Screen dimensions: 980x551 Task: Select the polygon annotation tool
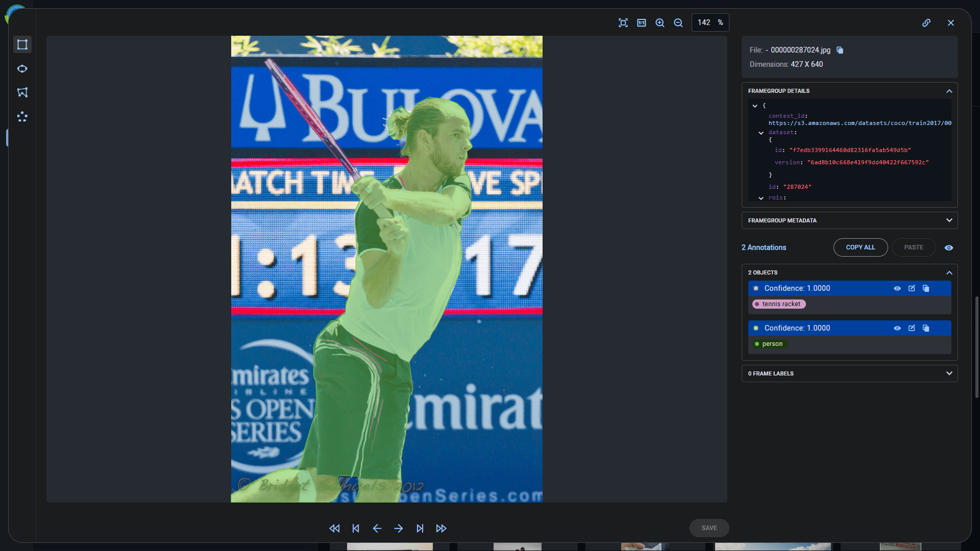point(22,92)
